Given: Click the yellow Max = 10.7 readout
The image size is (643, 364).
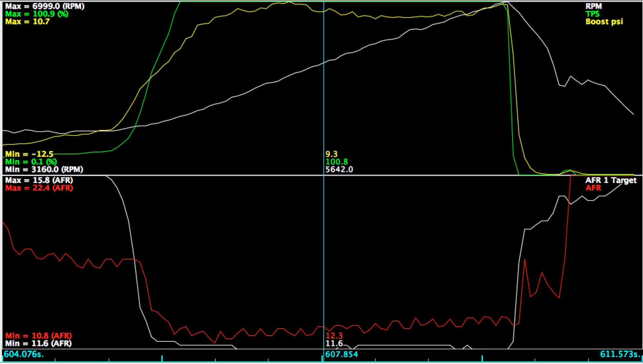Looking at the screenshot, I should (27, 22).
